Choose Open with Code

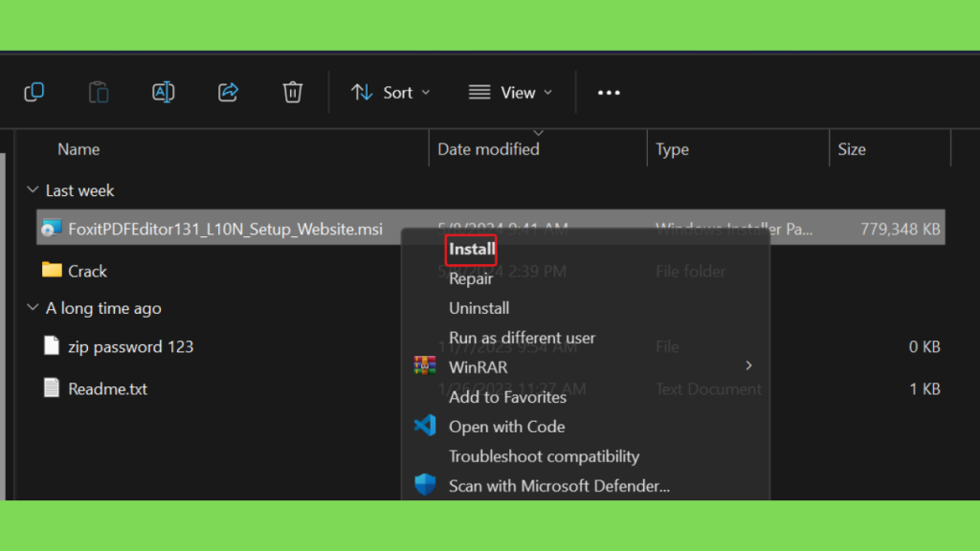click(x=507, y=427)
